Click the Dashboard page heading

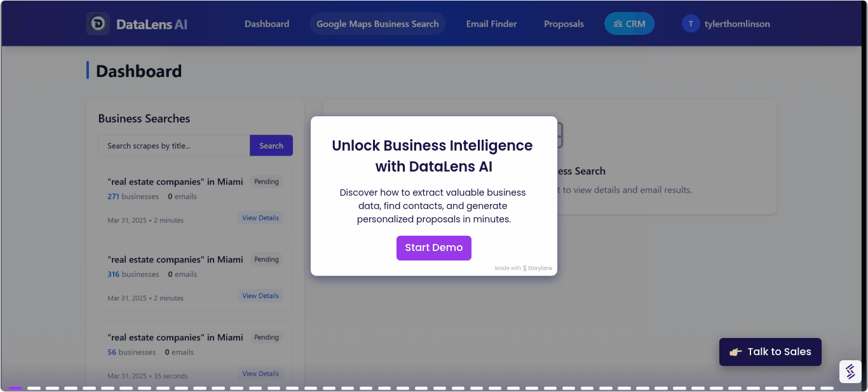(139, 71)
